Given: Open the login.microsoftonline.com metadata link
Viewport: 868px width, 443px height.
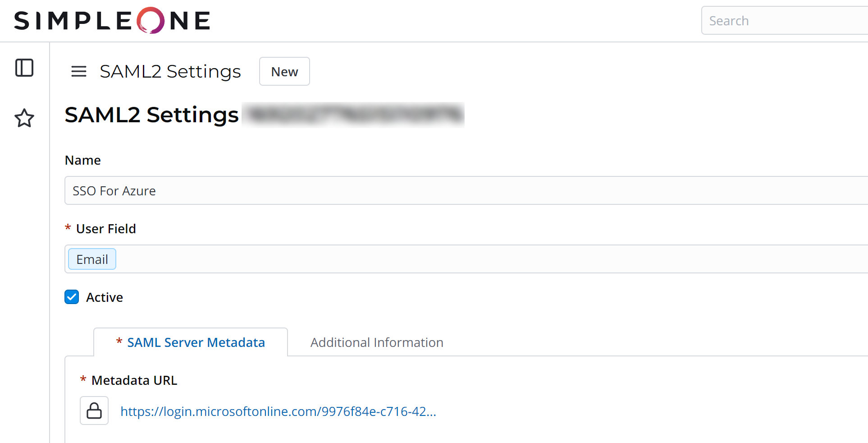Looking at the screenshot, I should tap(278, 411).
